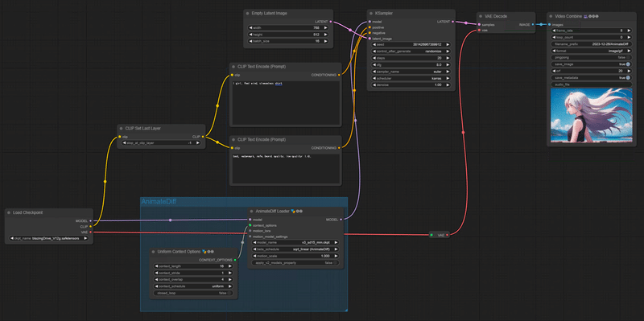The width and height of the screenshot is (644, 321).
Task: Collapse the Load Checkpoint node using its title dot
Action: (9, 212)
